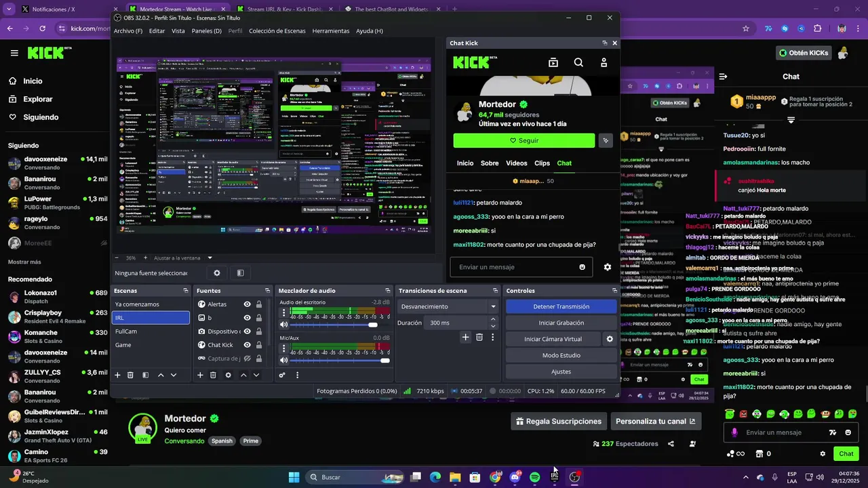Open Desvanecimiento transition dropdown
The height and width of the screenshot is (488, 868).
coord(448,306)
